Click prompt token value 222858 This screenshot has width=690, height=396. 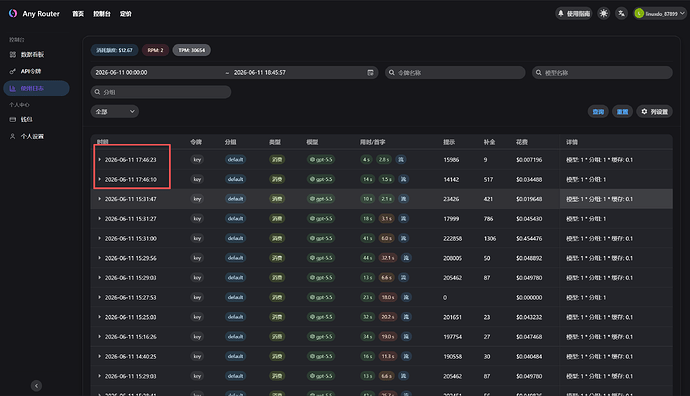click(x=452, y=238)
